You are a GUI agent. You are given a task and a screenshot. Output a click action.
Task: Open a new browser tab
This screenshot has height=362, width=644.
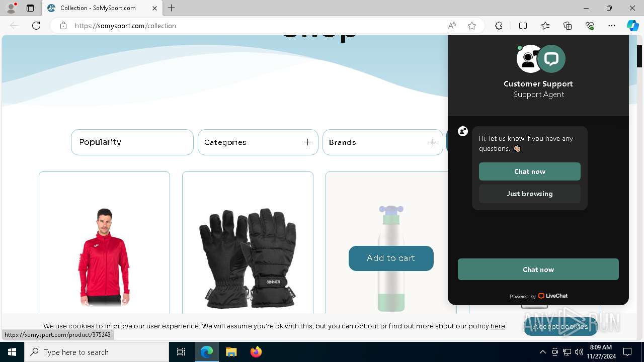pos(172,8)
